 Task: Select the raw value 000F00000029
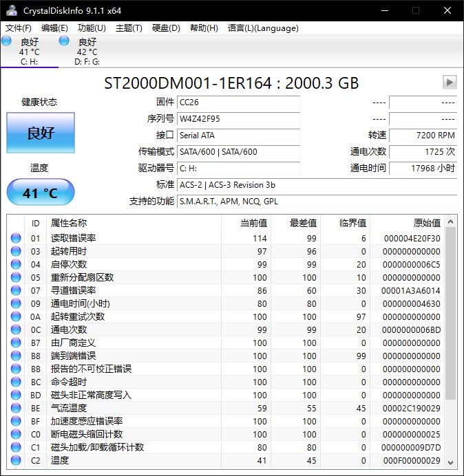[x=412, y=460]
